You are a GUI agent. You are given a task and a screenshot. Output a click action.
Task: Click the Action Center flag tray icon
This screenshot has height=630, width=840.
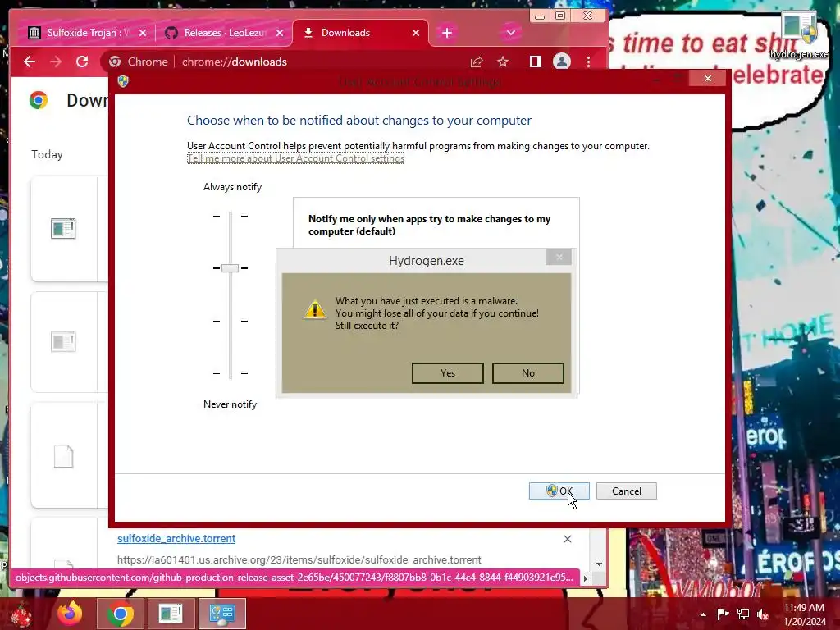(723, 614)
